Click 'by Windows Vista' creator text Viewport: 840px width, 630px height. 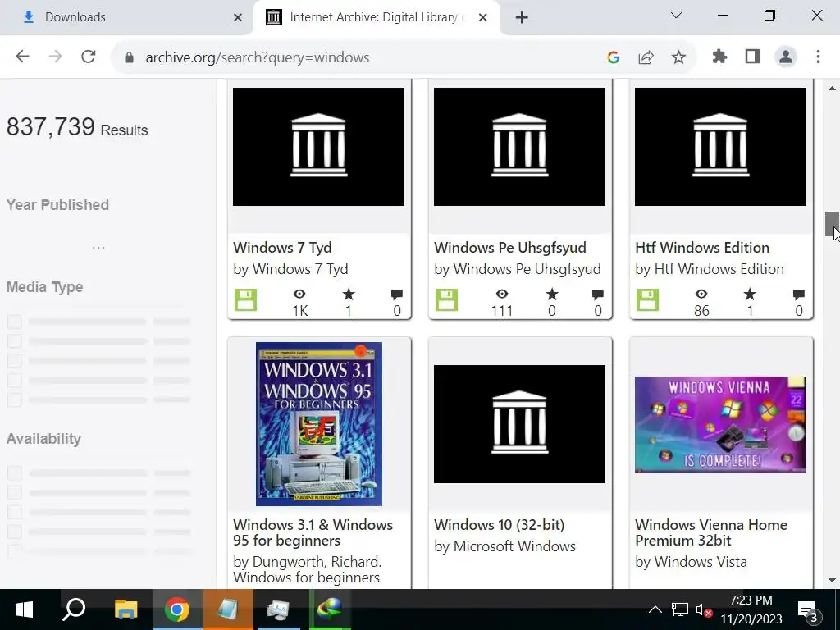click(691, 562)
